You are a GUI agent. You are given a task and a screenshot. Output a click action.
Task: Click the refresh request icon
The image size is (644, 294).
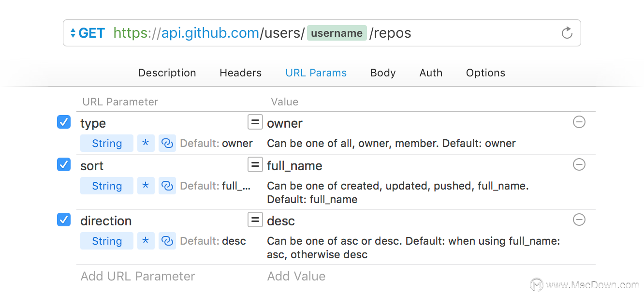click(567, 33)
